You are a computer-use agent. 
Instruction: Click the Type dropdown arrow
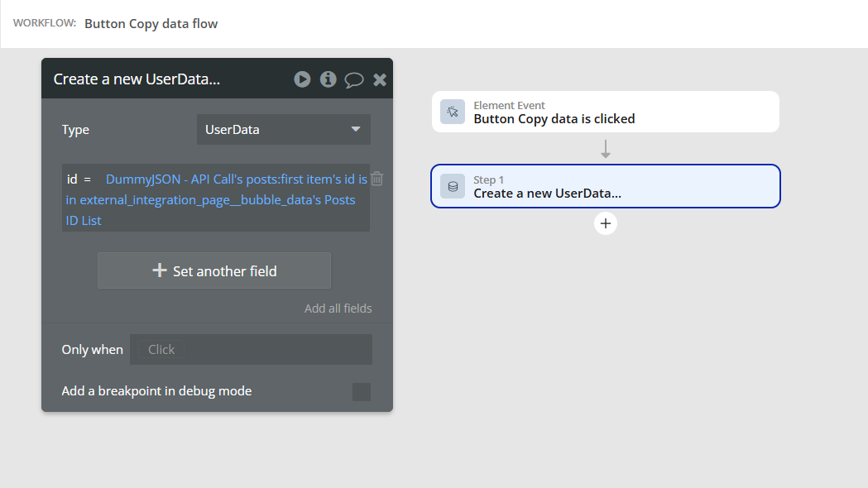click(356, 130)
